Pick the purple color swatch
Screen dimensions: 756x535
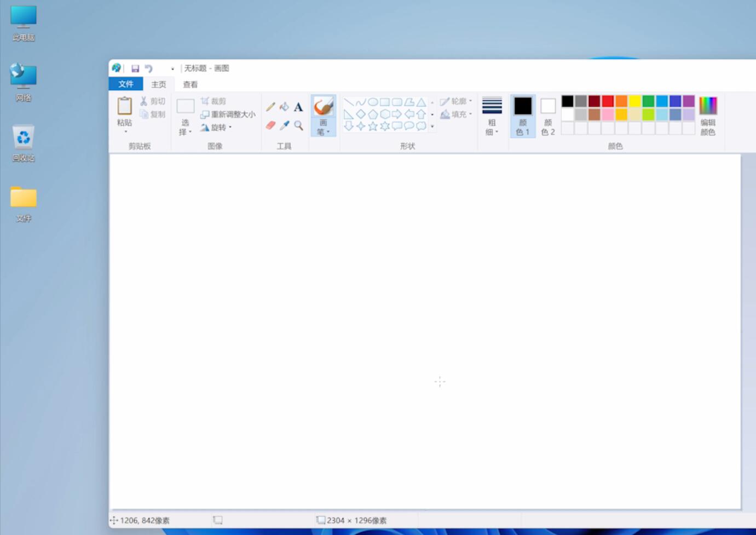pyautogui.click(x=689, y=101)
